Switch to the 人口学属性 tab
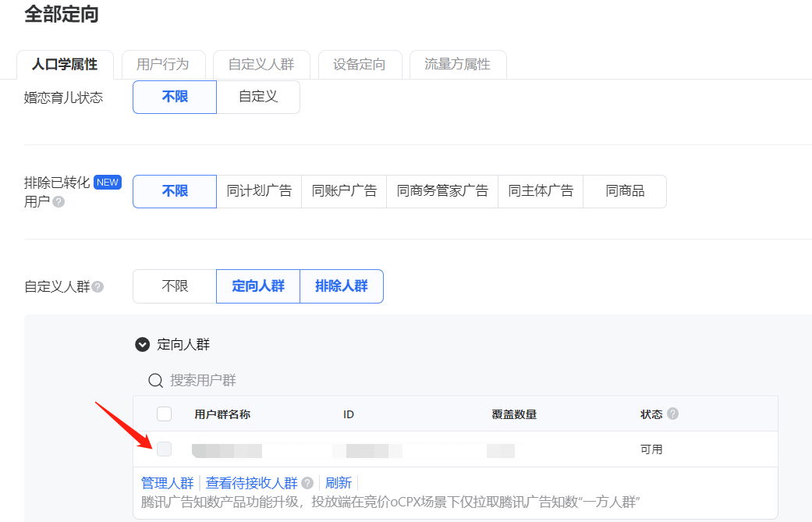 [x=65, y=64]
